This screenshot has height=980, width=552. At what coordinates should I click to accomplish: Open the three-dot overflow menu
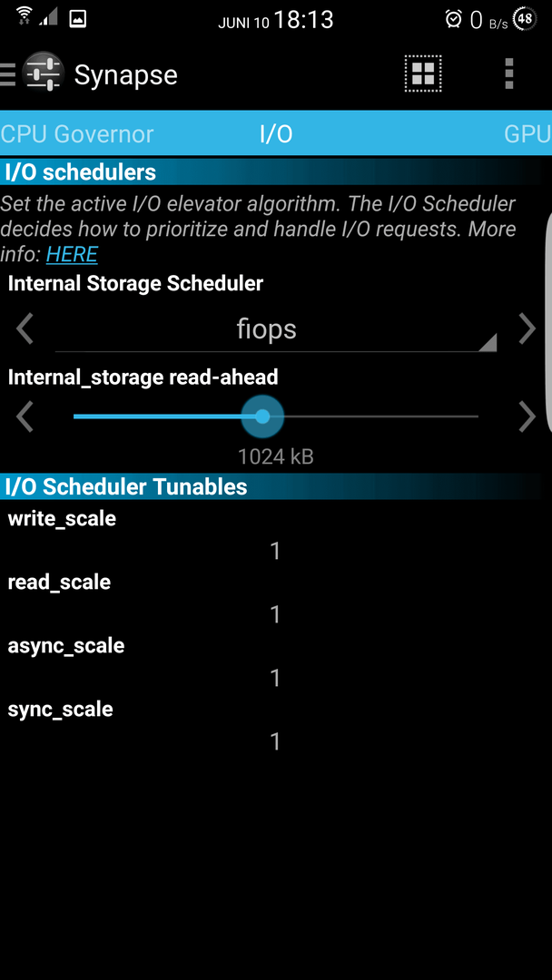508,73
